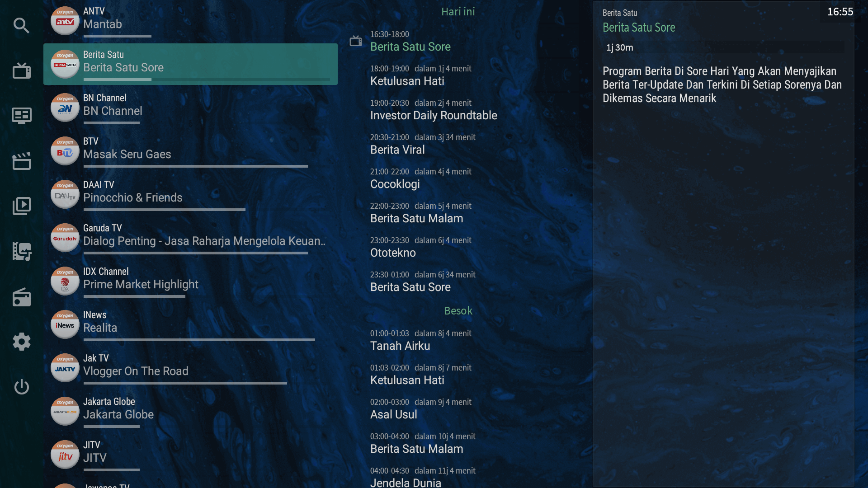868x488 pixels.
Task: Click the Garuda TV channel logo
Action: 65,238
